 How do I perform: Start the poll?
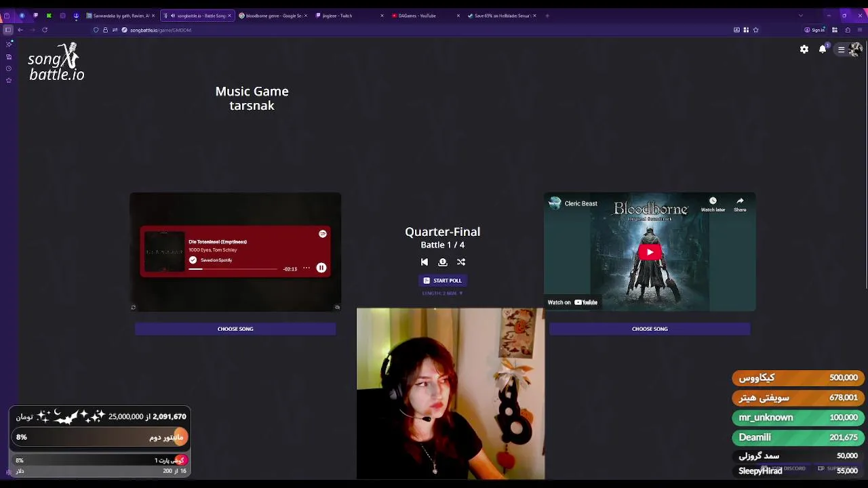(x=442, y=281)
